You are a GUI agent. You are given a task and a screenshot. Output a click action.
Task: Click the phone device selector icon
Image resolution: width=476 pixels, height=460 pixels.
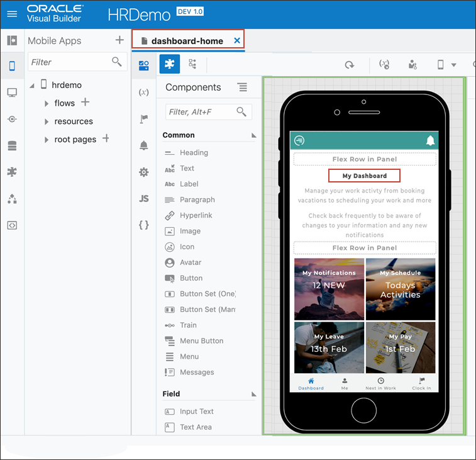click(x=441, y=64)
